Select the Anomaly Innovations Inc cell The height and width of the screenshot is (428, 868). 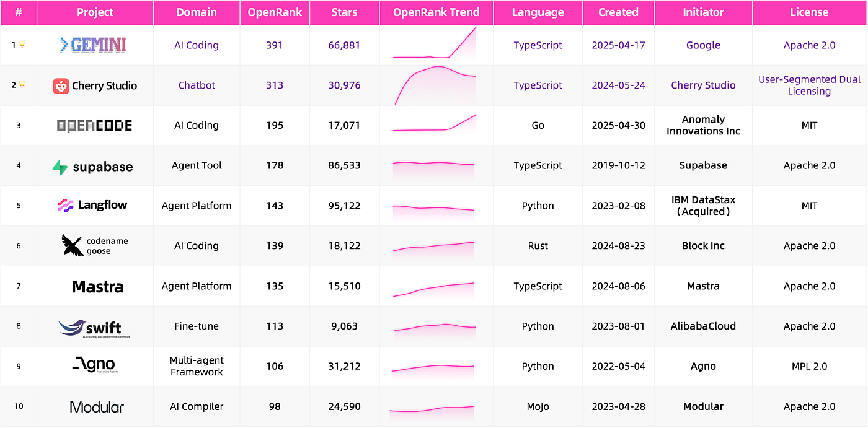click(703, 125)
